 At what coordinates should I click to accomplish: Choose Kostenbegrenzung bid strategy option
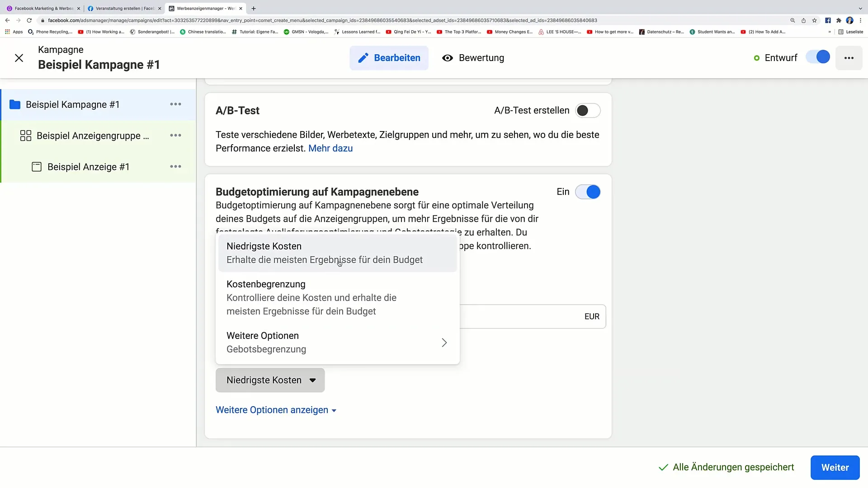(x=337, y=298)
